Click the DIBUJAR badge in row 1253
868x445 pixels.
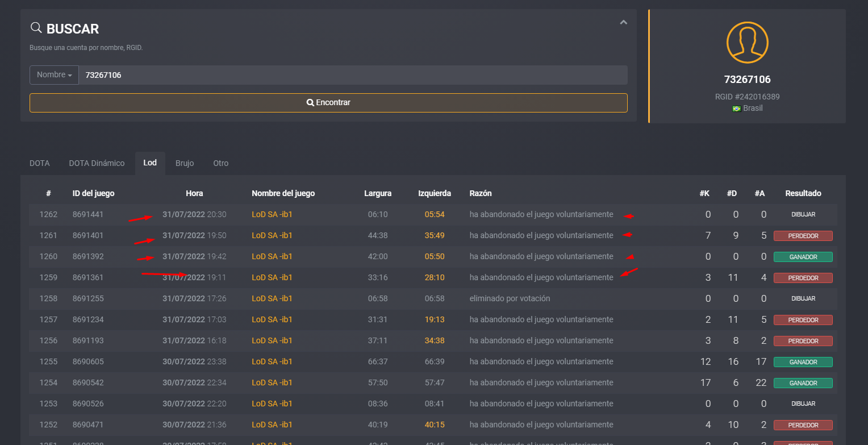(x=803, y=404)
